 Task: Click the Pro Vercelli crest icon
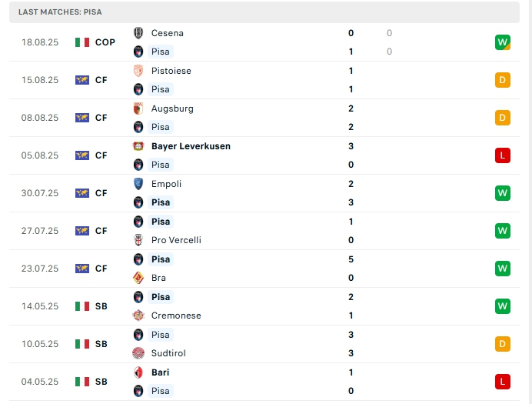tap(138, 240)
